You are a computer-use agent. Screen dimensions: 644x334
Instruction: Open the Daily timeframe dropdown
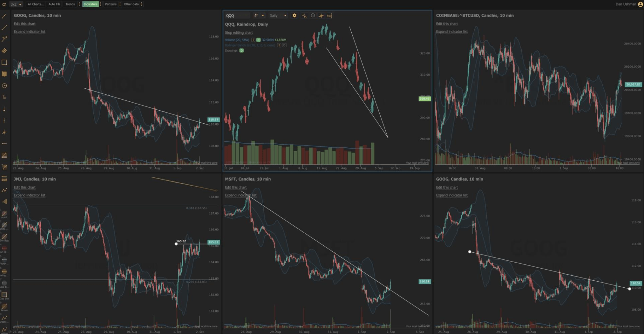(278, 16)
